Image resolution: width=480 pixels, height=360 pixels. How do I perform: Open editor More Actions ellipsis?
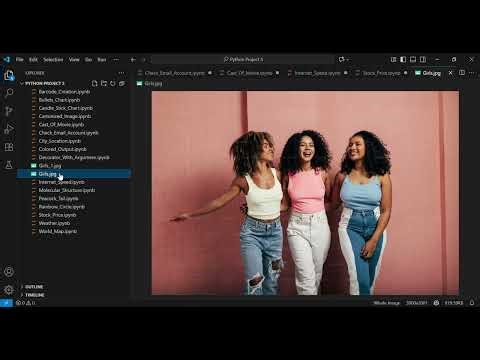tap(471, 73)
